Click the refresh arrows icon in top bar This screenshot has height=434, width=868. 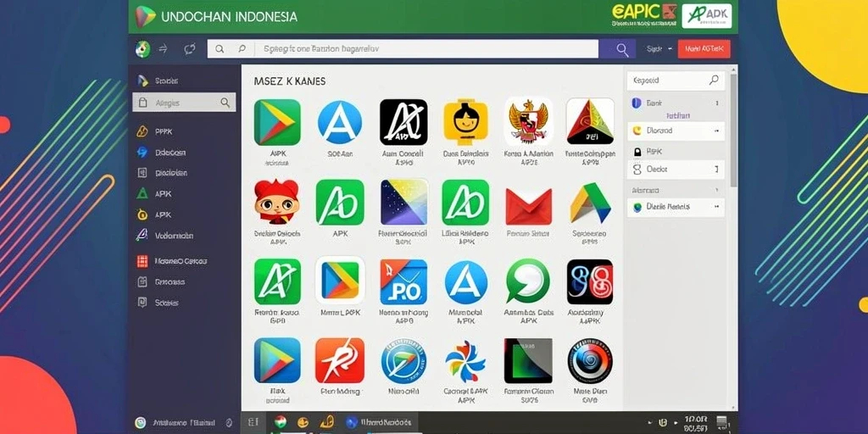point(189,48)
